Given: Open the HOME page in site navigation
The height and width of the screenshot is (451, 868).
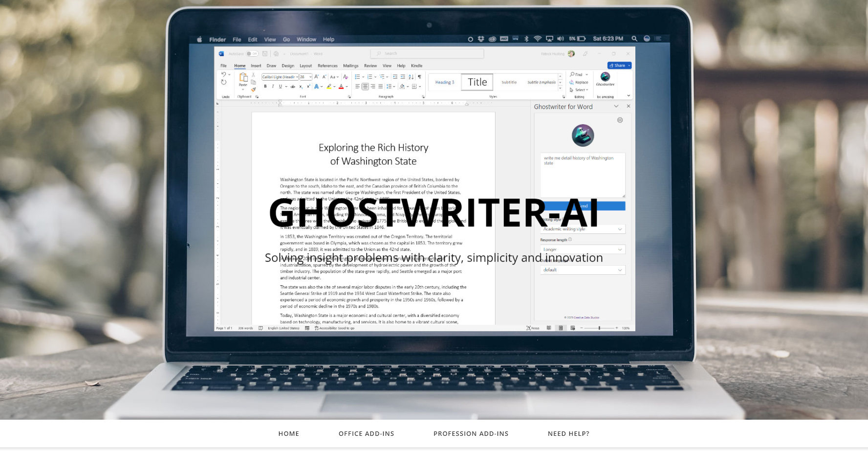Looking at the screenshot, I should pos(288,434).
